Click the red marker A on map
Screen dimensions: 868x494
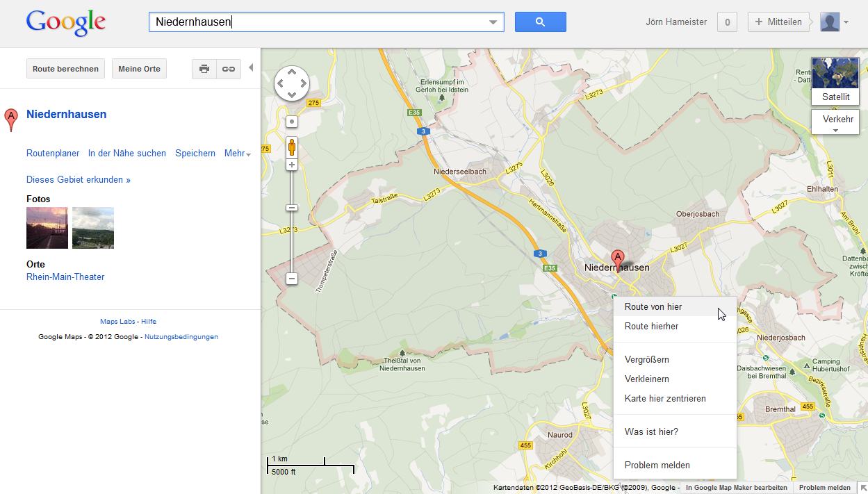(616, 258)
